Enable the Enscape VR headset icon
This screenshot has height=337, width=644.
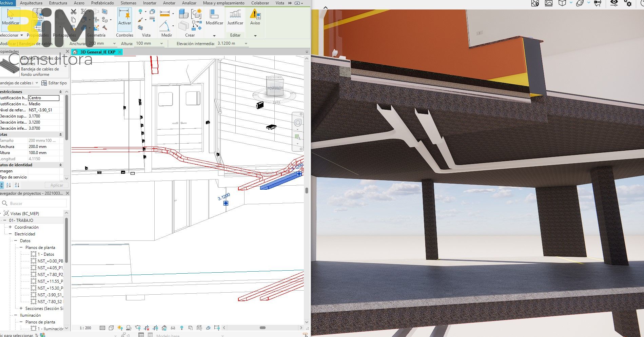[598, 3]
